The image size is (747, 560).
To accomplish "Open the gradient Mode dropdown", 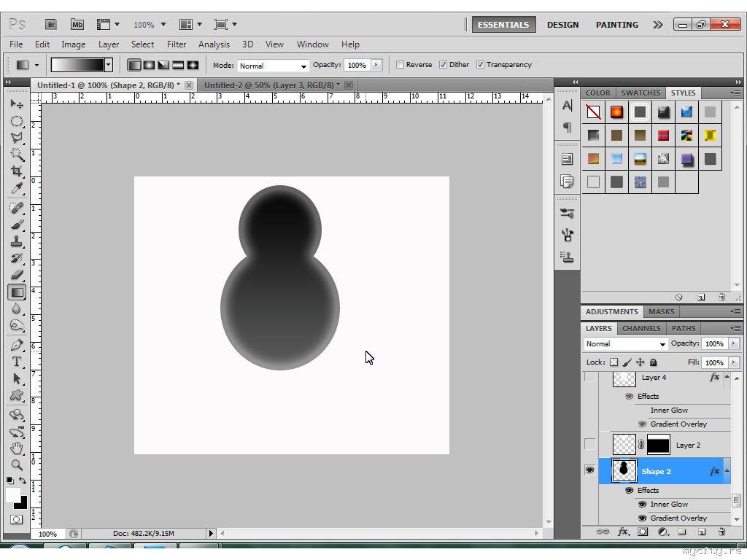I will [274, 66].
